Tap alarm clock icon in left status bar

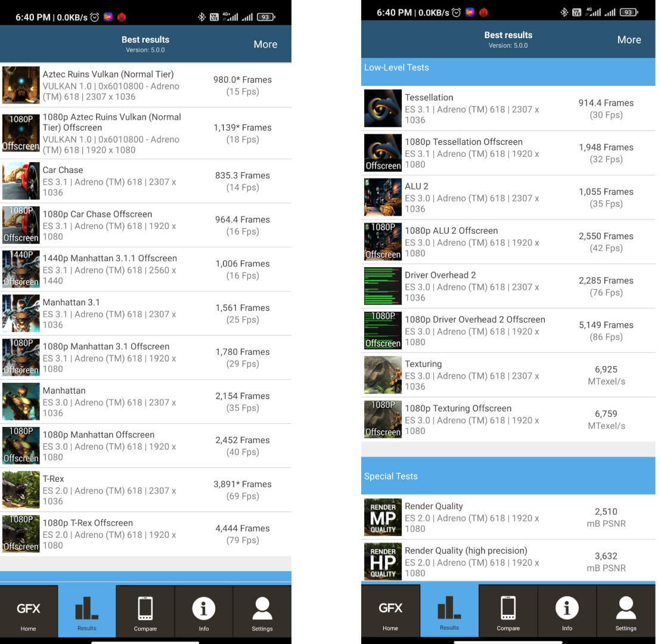[95, 17]
